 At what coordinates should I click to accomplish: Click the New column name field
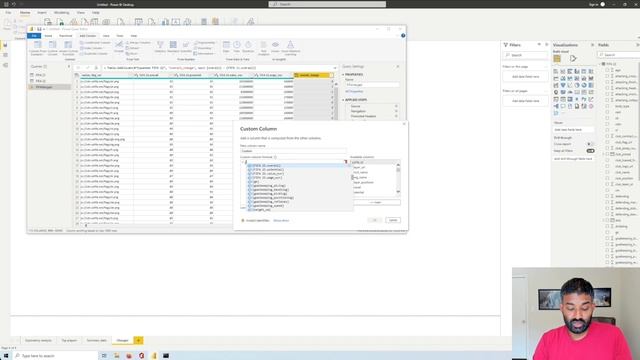293,151
